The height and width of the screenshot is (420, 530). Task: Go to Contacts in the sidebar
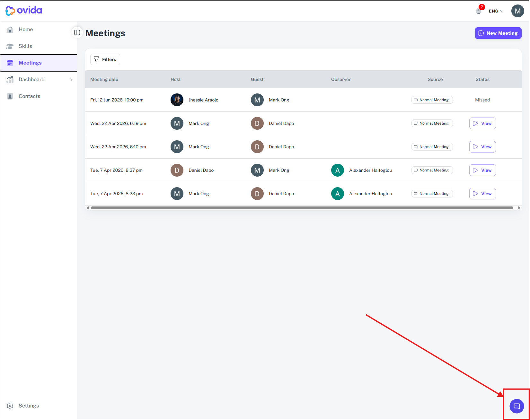29,96
